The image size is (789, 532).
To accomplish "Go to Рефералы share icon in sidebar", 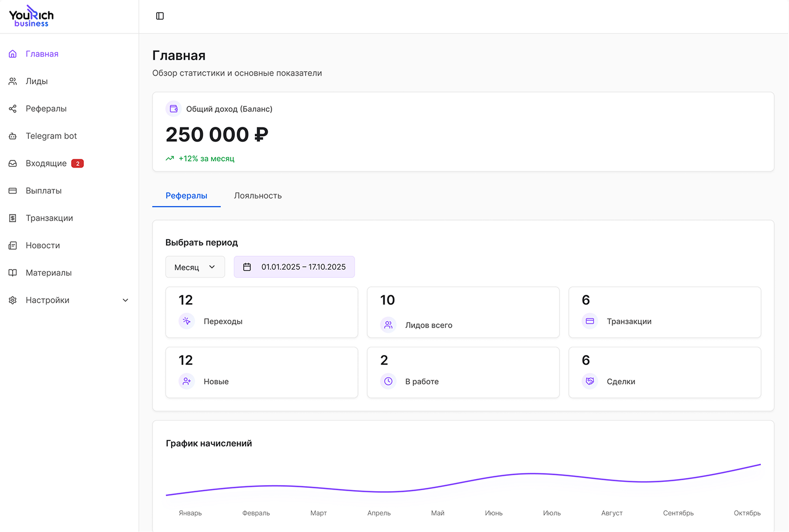I will 13,109.
